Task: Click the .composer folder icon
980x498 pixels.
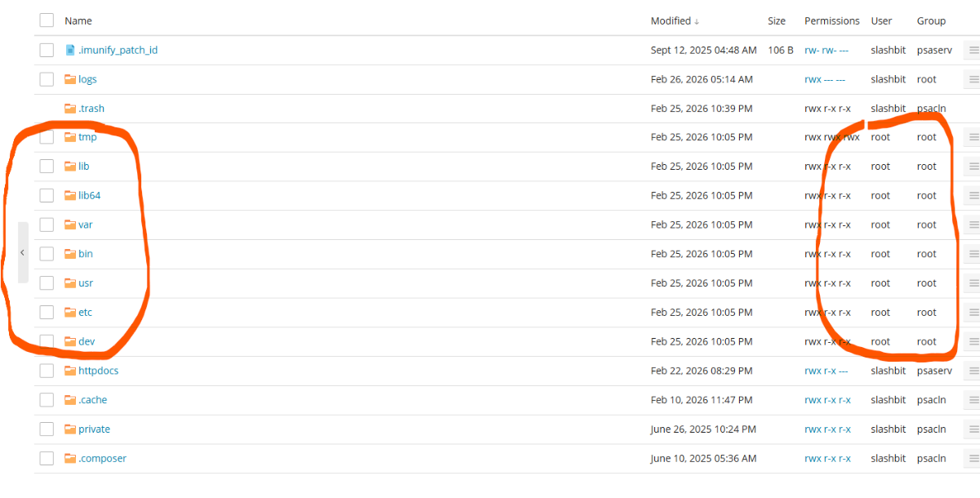Action: tap(70, 459)
